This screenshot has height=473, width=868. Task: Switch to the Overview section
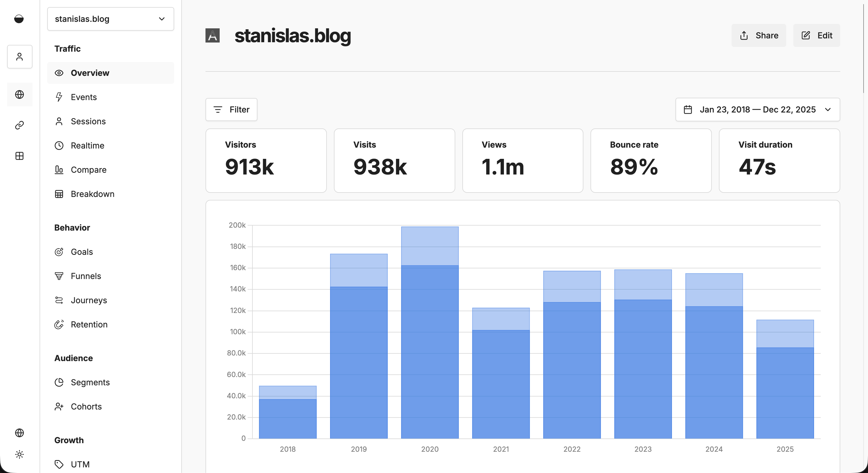(x=90, y=73)
